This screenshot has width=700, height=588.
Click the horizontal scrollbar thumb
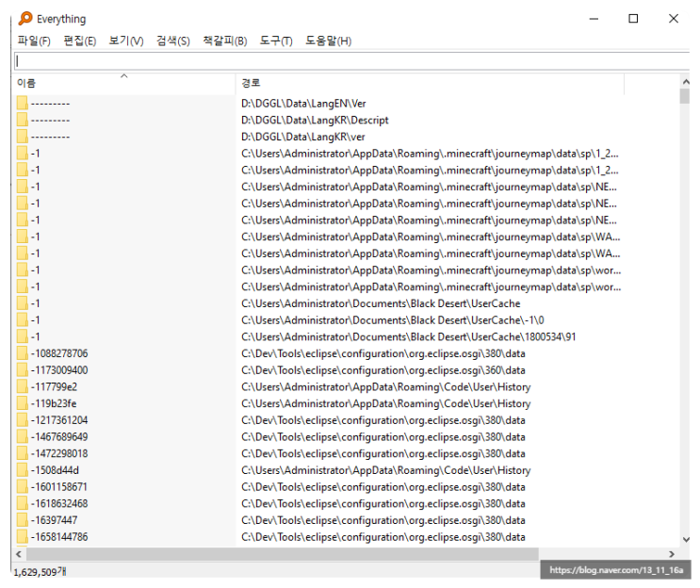(282, 554)
